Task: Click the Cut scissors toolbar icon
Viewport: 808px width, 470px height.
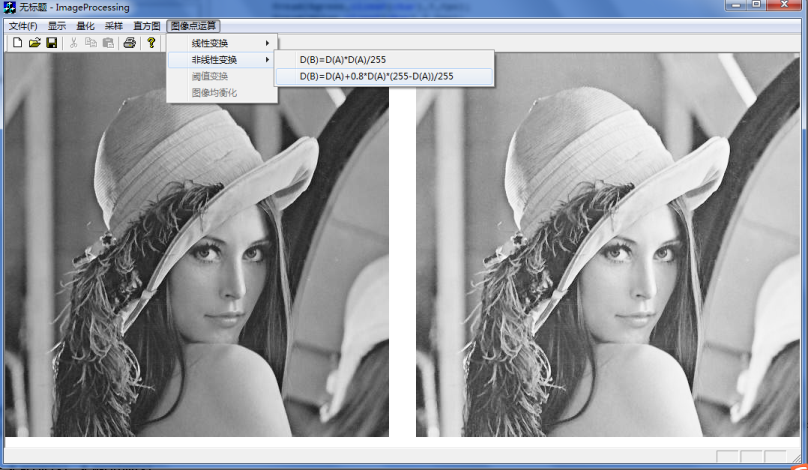Action: pos(74,43)
